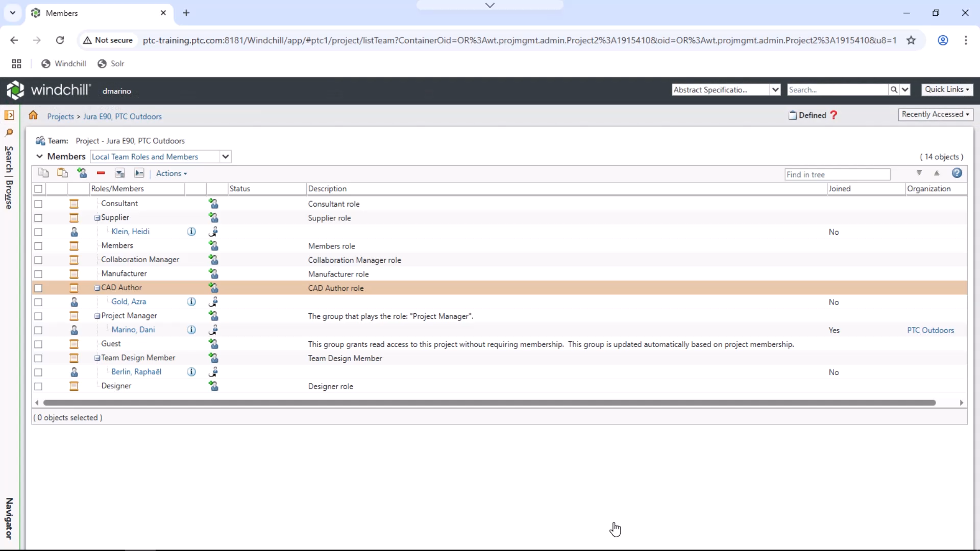The width and height of the screenshot is (980, 551).
Task: Click the Paste icon in the Members toolbar
Action: (x=62, y=173)
